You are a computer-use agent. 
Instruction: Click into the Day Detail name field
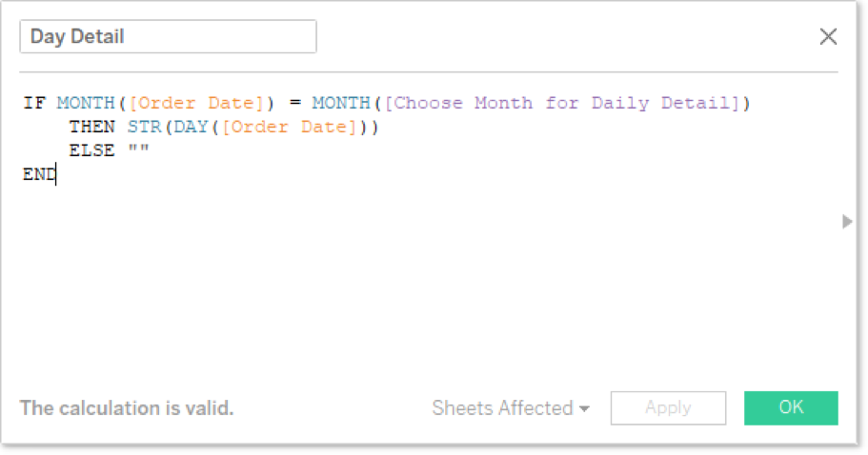pyautogui.click(x=169, y=36)
